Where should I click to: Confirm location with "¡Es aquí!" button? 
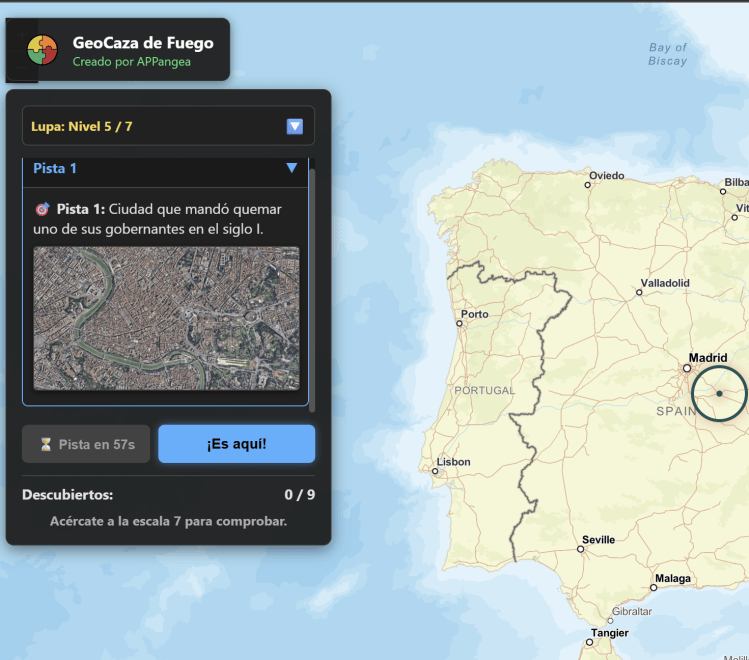(236, 444)
